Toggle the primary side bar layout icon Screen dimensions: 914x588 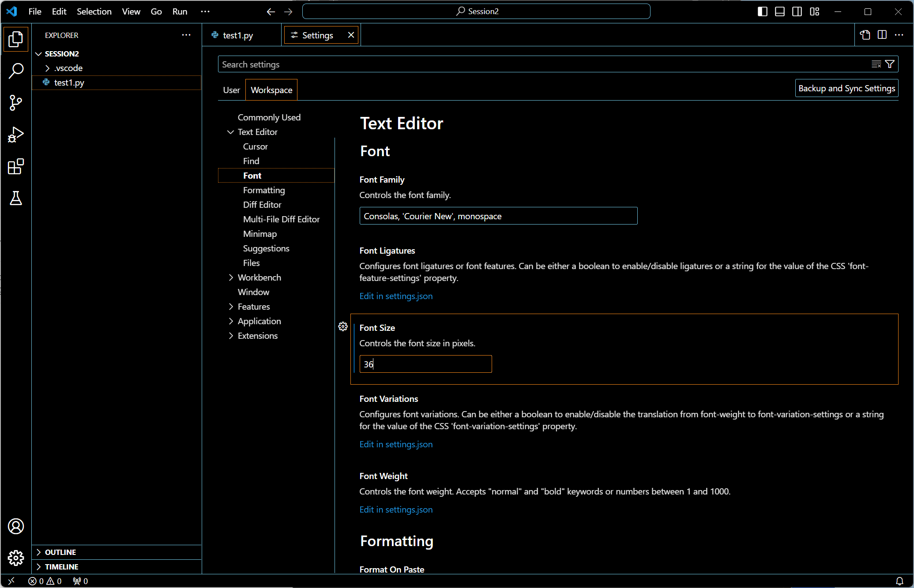click(762, 11)
